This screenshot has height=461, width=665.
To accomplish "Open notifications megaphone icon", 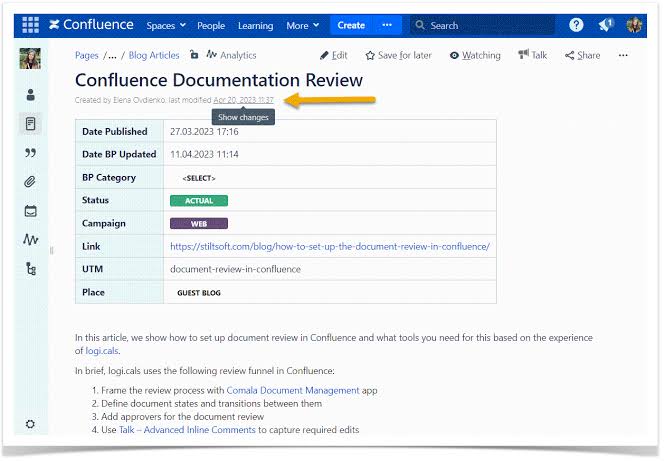I will [605, 25].
